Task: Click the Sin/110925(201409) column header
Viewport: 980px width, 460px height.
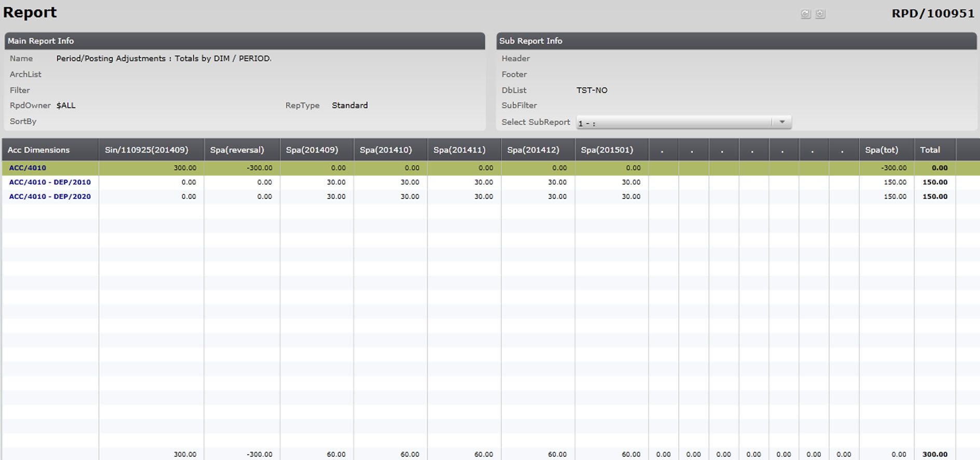Action: click(151, 150)
